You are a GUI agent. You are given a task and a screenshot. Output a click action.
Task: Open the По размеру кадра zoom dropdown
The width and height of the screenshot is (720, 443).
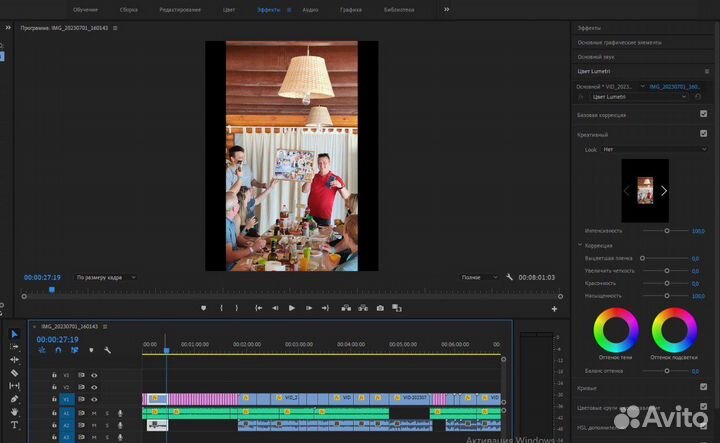tap(106, 277)
